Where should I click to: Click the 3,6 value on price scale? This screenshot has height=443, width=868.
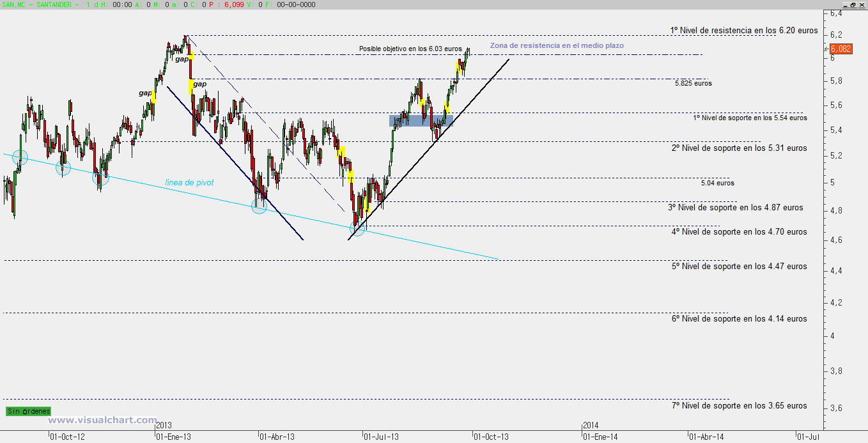pyautogui.click(x=835, y=408)
